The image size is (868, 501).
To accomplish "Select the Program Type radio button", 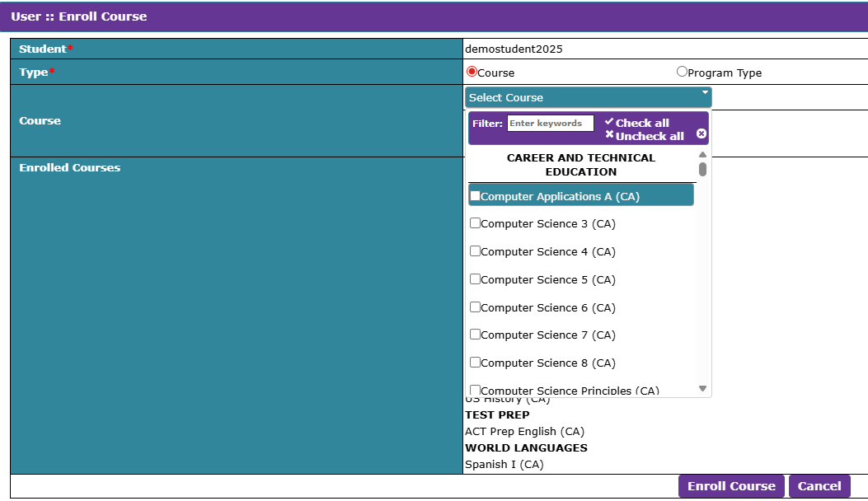I will (x=682, y=72).
